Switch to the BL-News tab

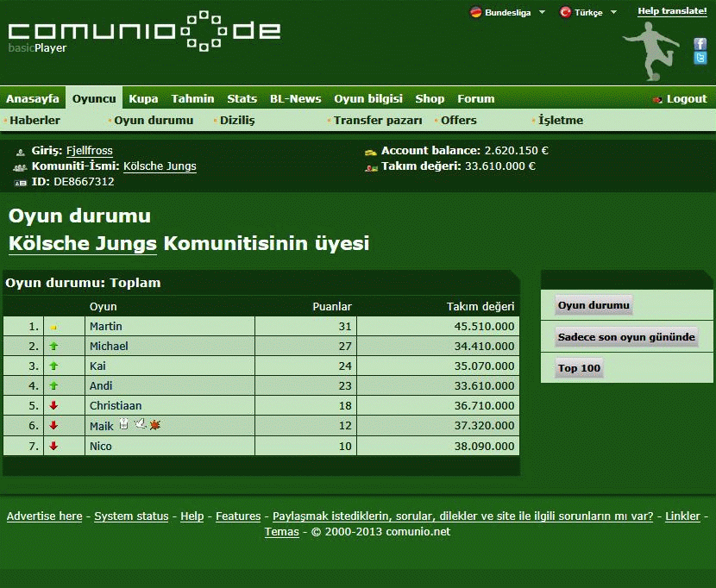point(295,98)
